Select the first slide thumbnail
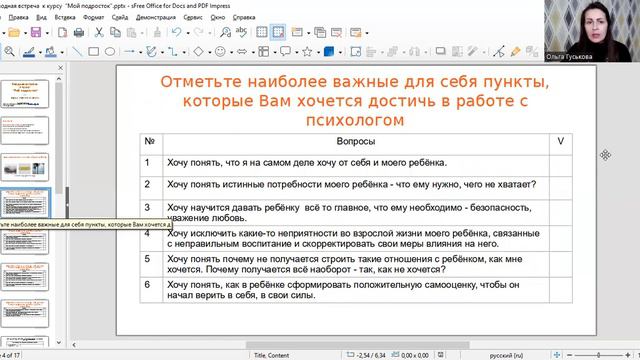This screenshot has width=640, height=360. coord(24,94)
